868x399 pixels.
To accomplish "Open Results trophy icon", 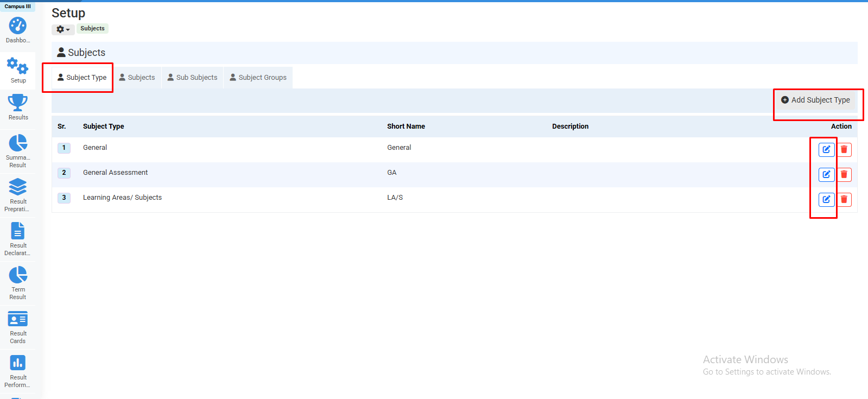I will [18, 103].
